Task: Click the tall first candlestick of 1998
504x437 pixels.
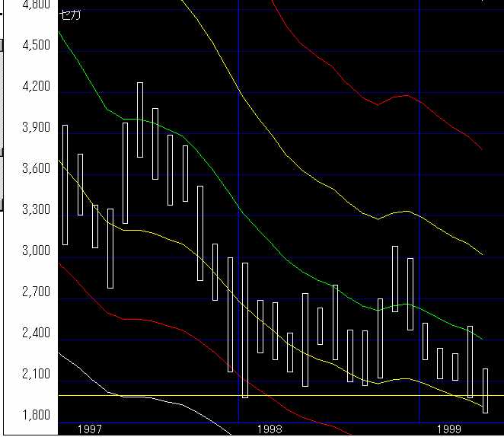Action: [245, 330]
